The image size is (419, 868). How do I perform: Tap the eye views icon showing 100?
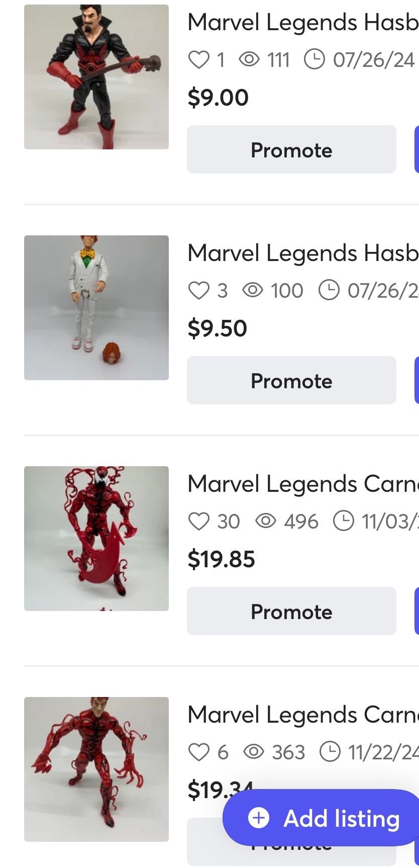pos(253,291)
